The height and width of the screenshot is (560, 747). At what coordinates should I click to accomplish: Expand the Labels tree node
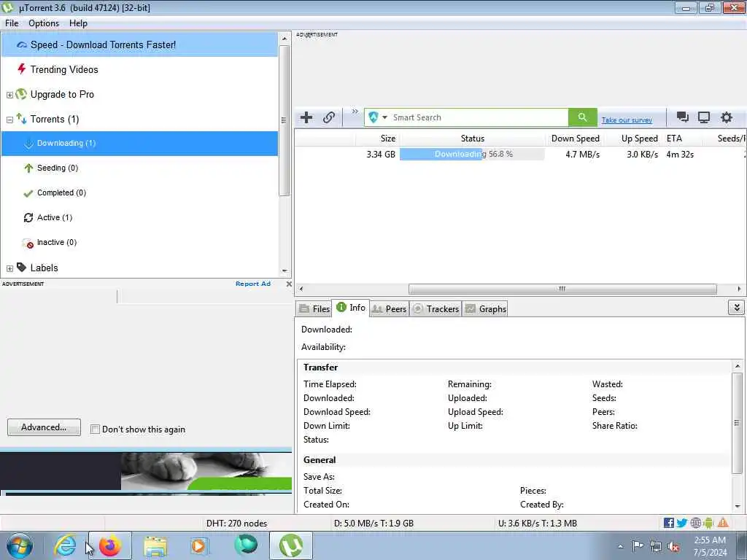[x=9, y=268]
